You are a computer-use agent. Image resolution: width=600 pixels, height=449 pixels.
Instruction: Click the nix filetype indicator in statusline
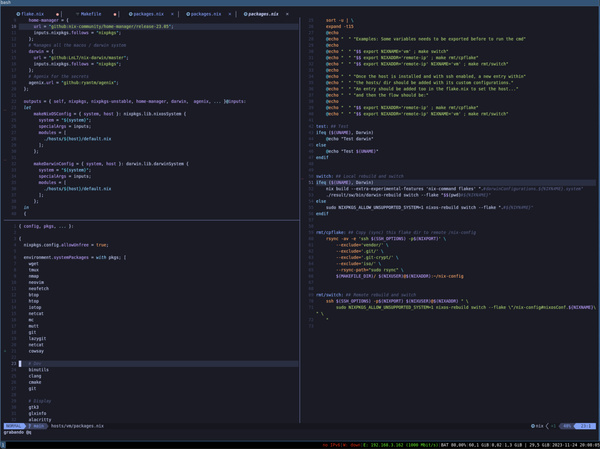(x=541, y=426)
